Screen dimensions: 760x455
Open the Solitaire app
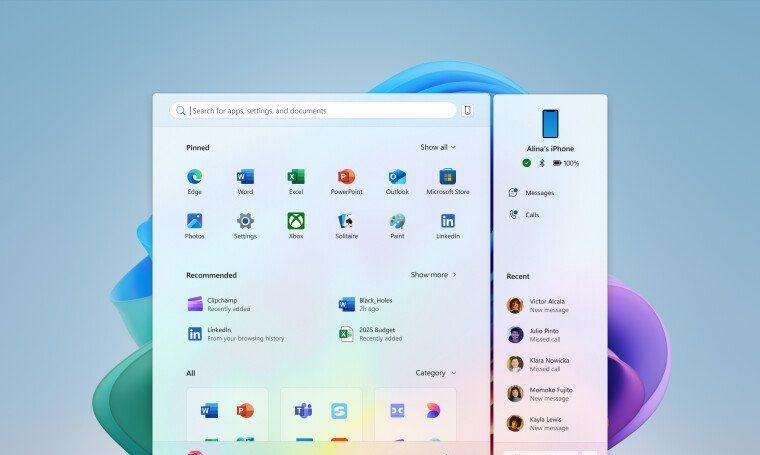(x=347, y=226)
